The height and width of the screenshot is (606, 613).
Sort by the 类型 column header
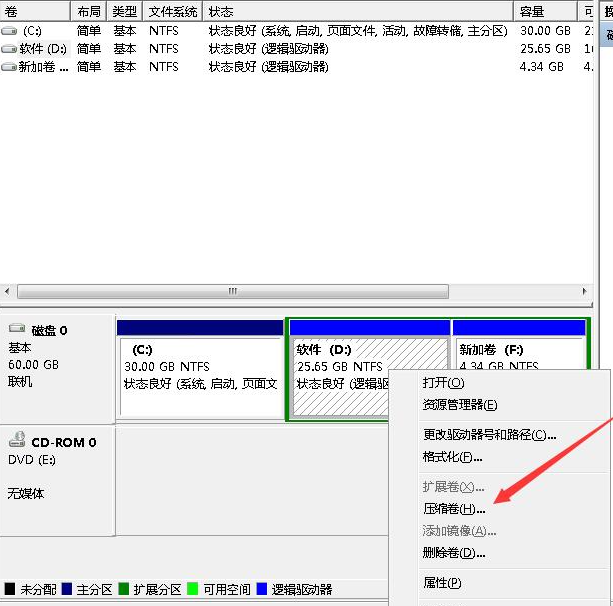tap(124, 11)
